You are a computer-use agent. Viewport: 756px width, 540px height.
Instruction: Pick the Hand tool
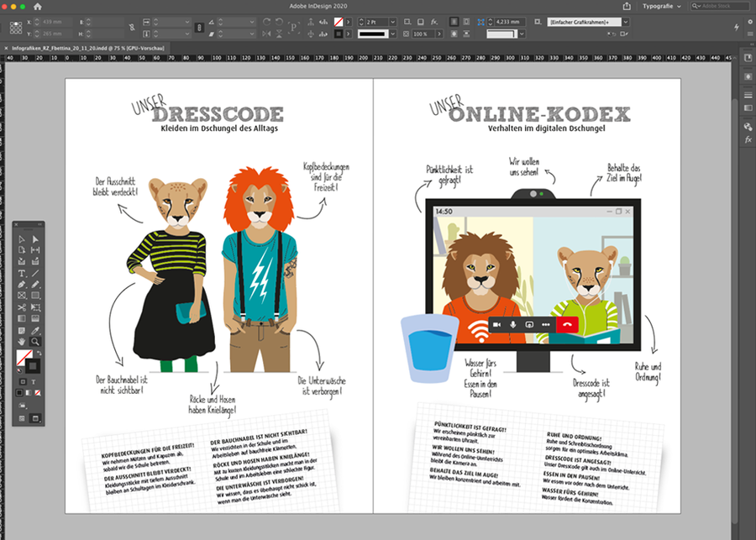pos(22,343)
